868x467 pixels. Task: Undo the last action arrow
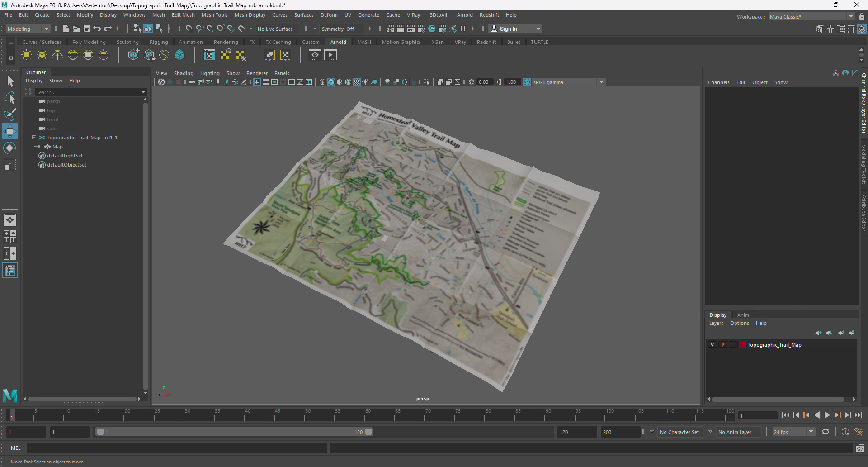pyautogui.click(x=97, y=29)
